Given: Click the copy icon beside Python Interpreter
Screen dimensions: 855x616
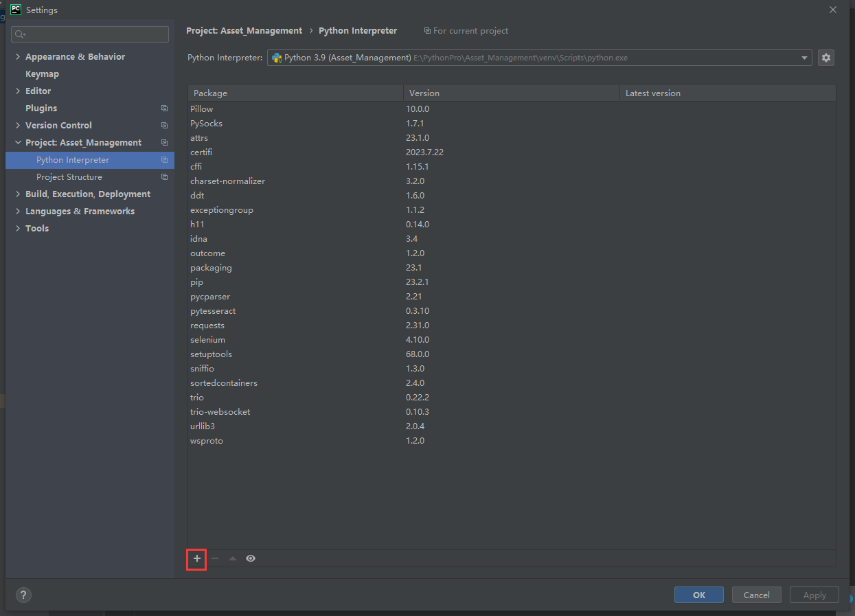Looking at the screenshot, I should click(x=164, y=160).
